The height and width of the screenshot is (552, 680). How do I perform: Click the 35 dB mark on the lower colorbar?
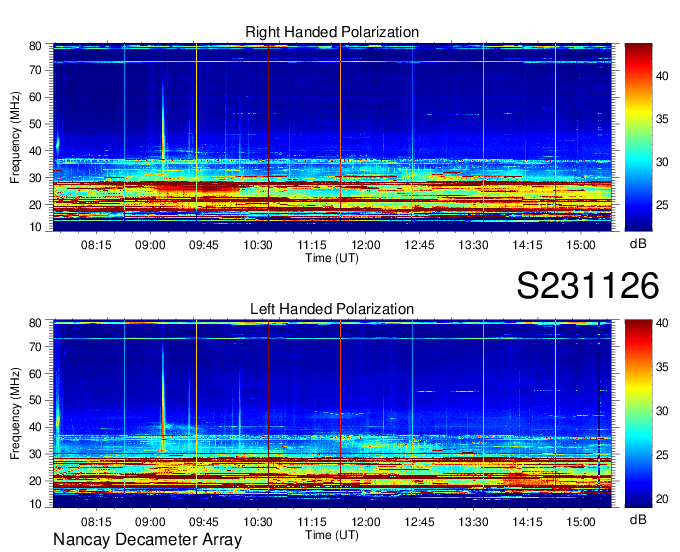click(662, 367)
